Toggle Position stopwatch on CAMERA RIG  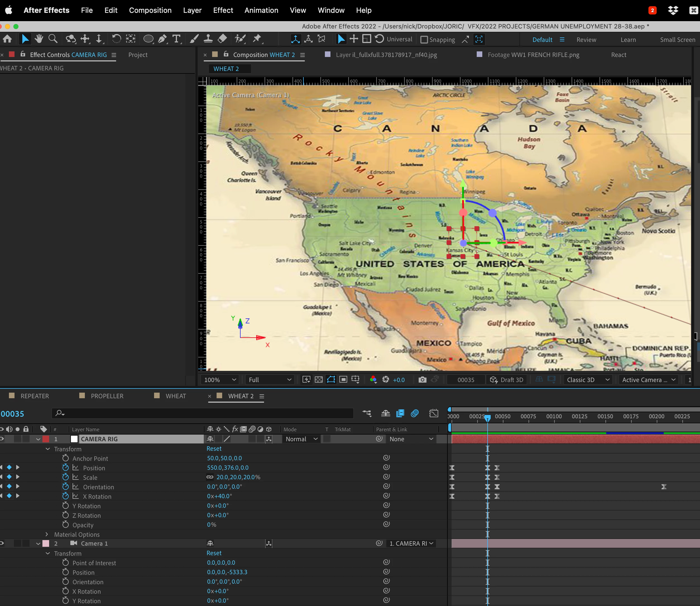coord(66,468)
